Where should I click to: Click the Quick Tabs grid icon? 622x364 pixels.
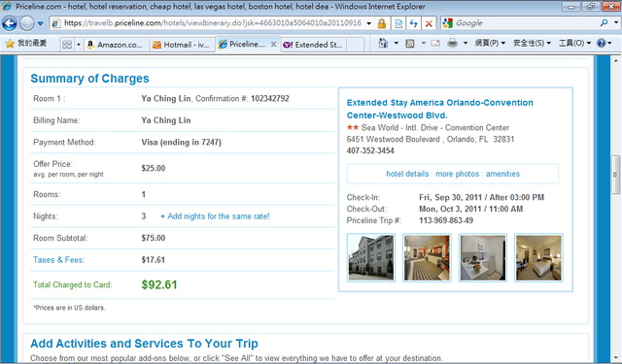coord(67,45)
